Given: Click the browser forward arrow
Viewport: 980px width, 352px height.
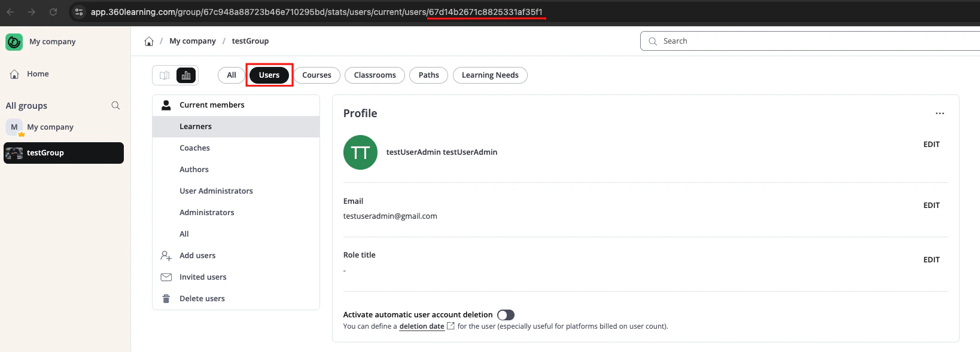Looking at the screenshot, I should click(32, 12).
